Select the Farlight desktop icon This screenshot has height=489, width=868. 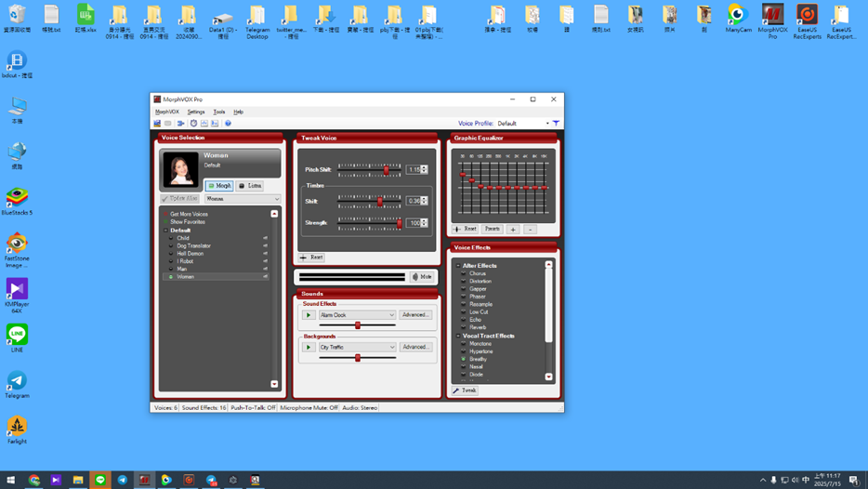[x=17, y=430]
